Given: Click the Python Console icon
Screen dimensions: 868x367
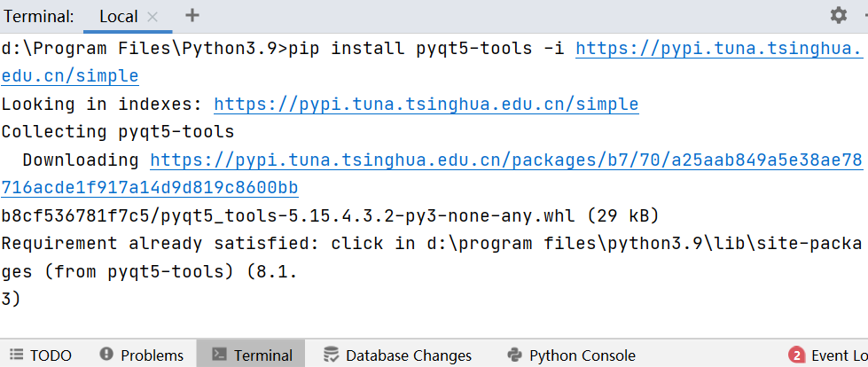Looking at the screenshot, I should click(515, 355).
